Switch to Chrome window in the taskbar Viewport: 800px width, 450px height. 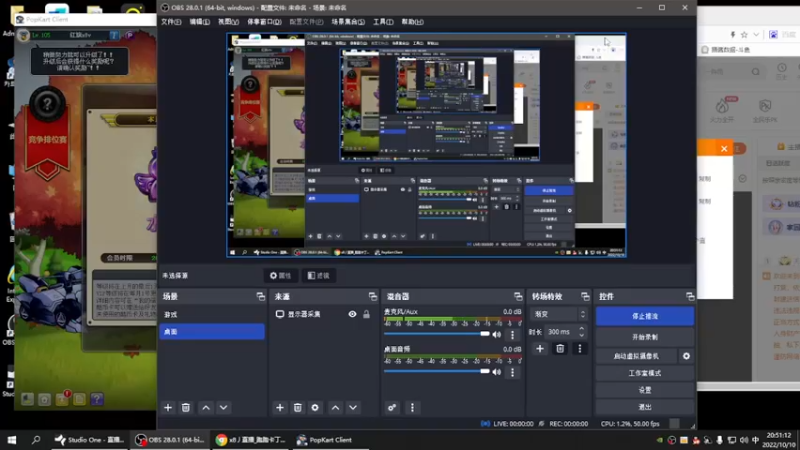click(x=251, y=440)
